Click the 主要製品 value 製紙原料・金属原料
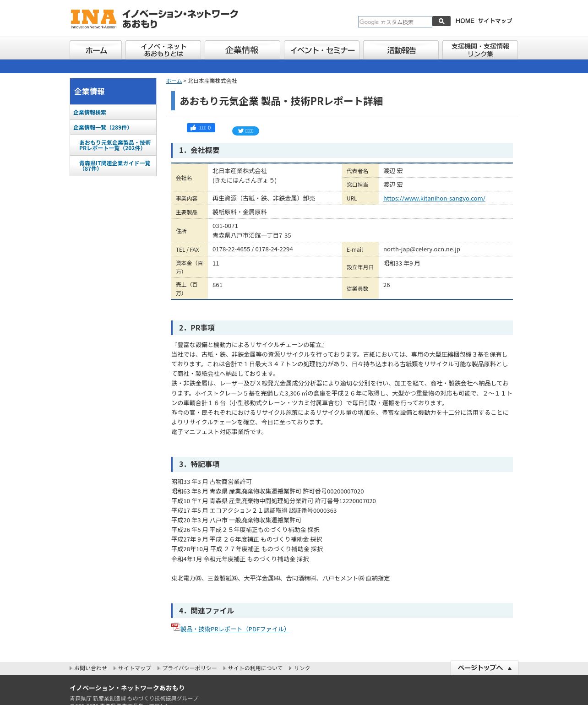This screenshot has width=588, height=705. coord(240,212)
